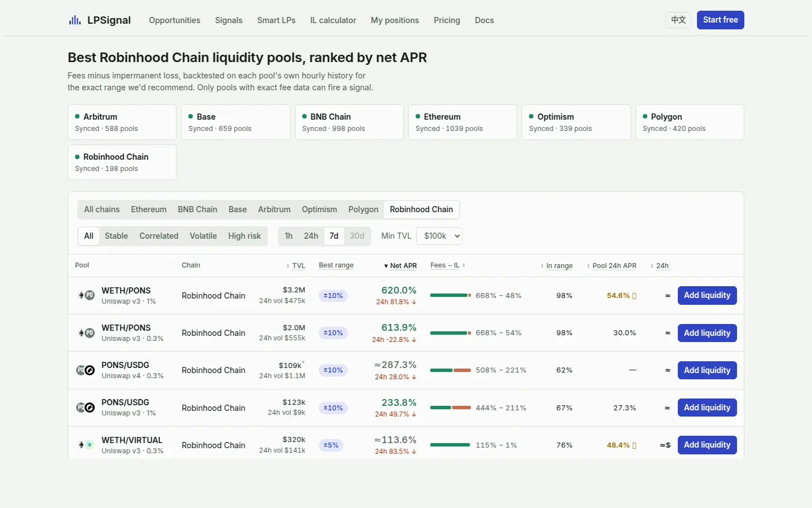The width and height of the screenshot is (812, 508).
Task: Enable the High risk filter
Action: point(244,236)
